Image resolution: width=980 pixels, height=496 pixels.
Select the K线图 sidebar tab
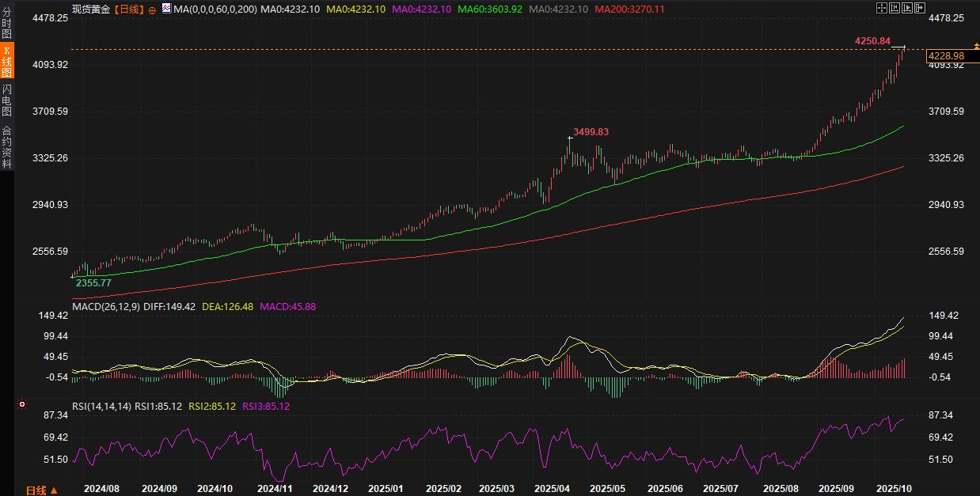[x=7, y=62]
